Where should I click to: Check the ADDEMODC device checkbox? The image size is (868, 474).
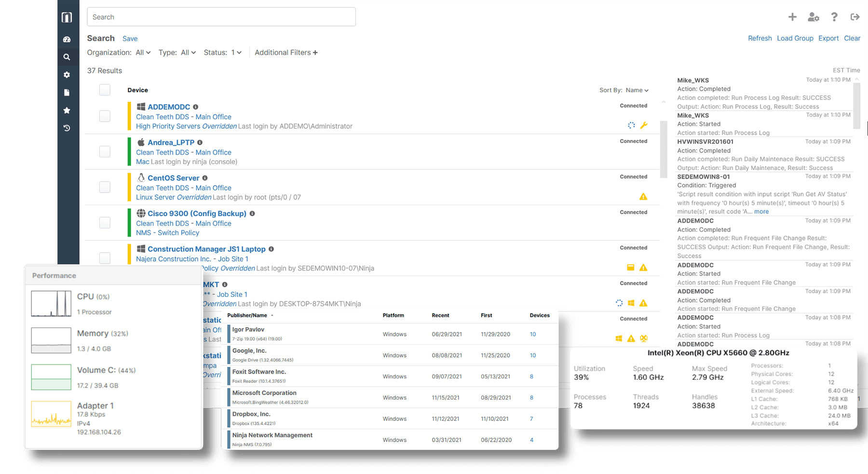click(x=105, y=116)
